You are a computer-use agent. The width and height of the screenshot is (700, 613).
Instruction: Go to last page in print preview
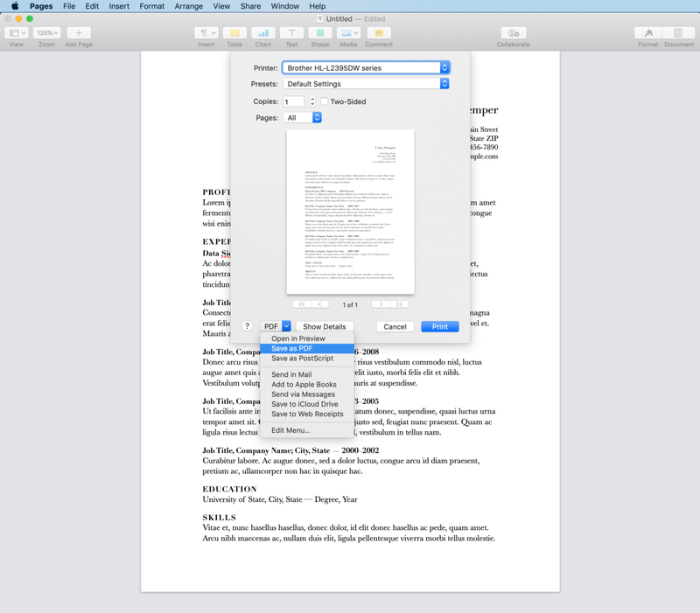point(399,304)
